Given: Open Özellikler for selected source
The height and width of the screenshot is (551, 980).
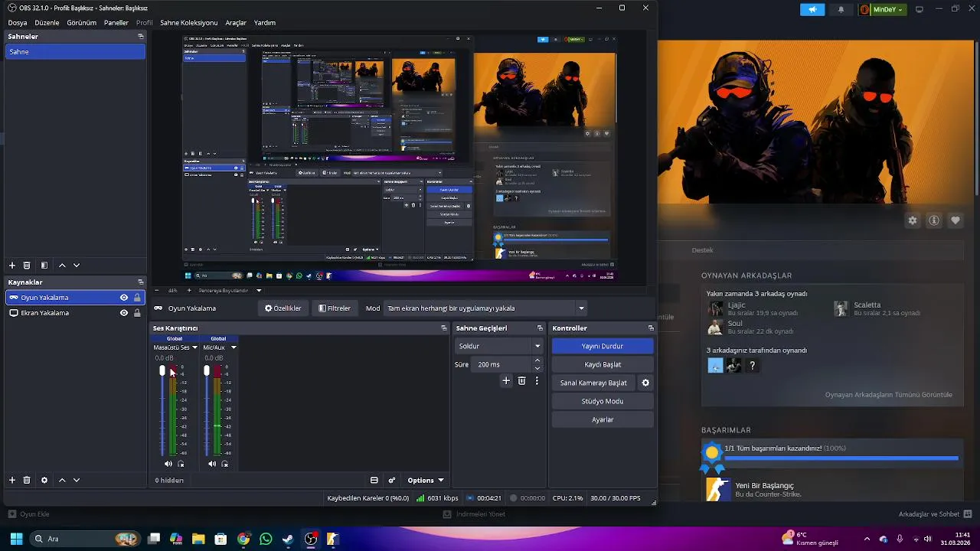Looking at the screenshot, I should (x=283, y=308).
